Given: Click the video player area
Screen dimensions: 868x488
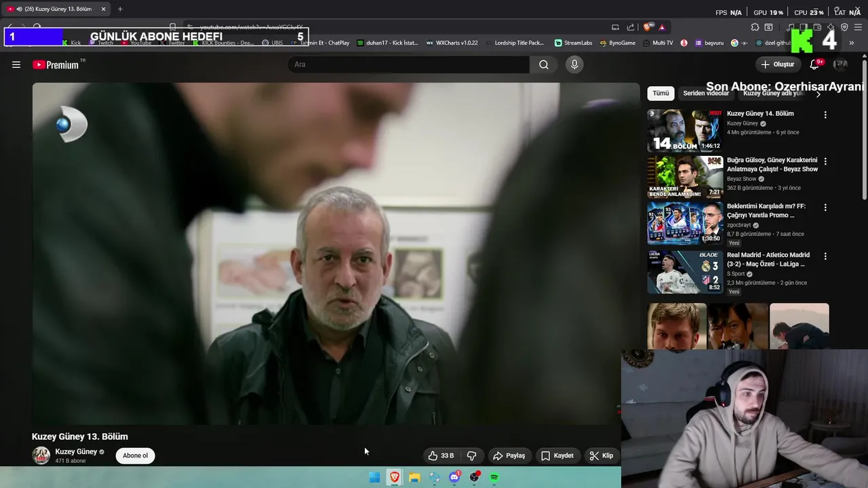Looking at the screenshot, I should (x=336, y=253).
